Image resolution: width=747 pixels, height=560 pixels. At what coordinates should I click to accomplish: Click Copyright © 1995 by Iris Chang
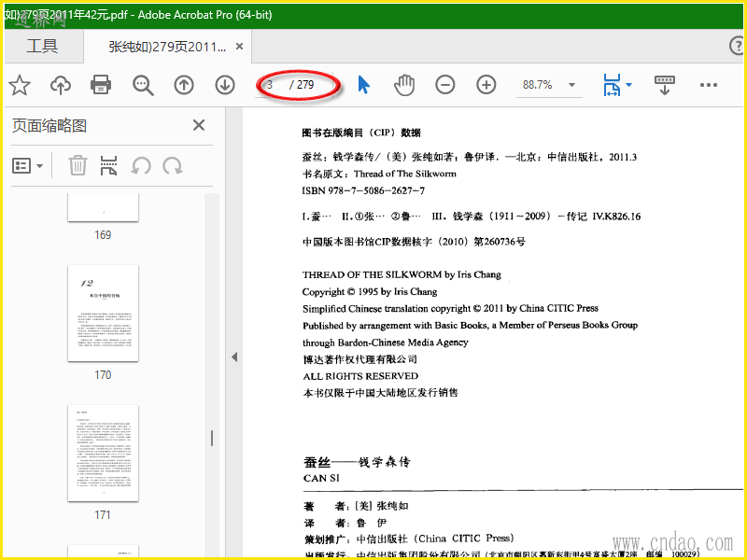pos(370,291)
